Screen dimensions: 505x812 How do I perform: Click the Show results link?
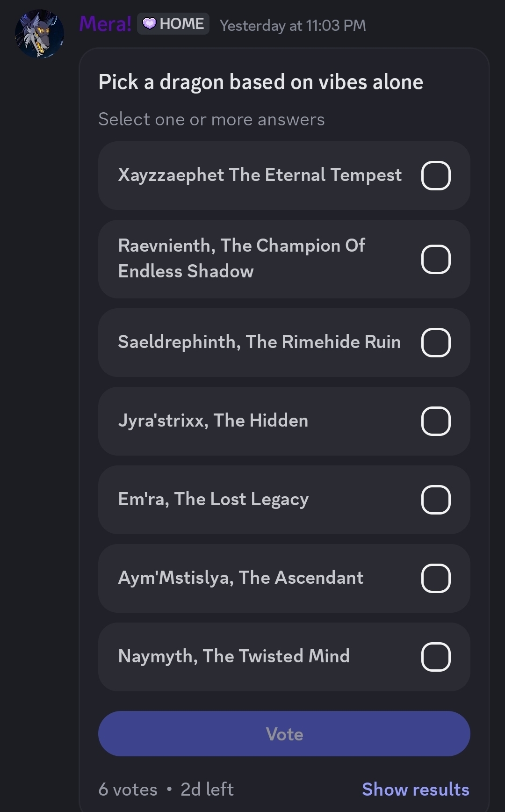(x=415, y=789)
